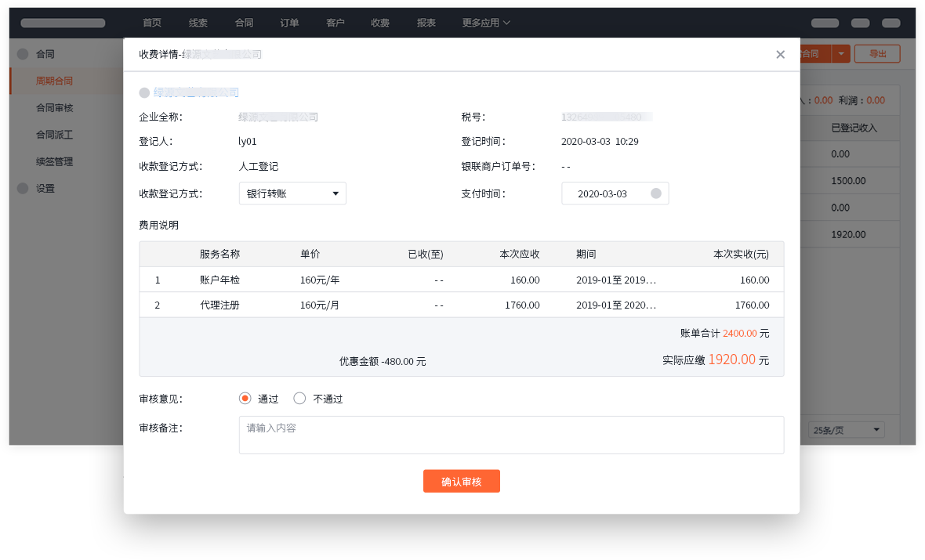Select 周期合同 in the sidebar
Screen dimensions: 925x560
(67, 81)
